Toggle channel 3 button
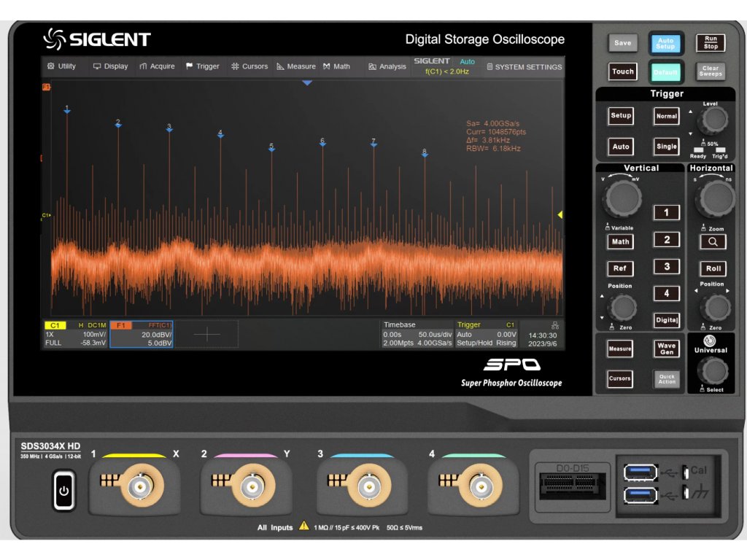The width and height of the screenshot is (747, 560). point(666,267)
